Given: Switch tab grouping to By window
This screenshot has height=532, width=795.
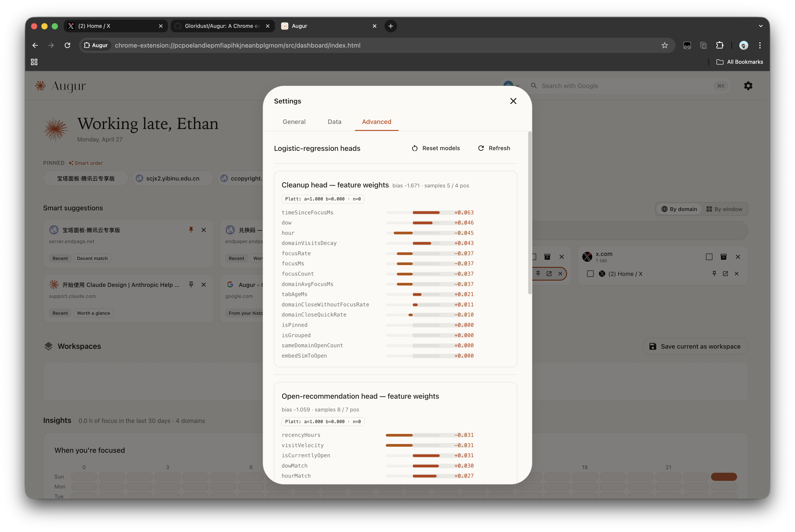Looking at the screenshot, I should 724,209.
